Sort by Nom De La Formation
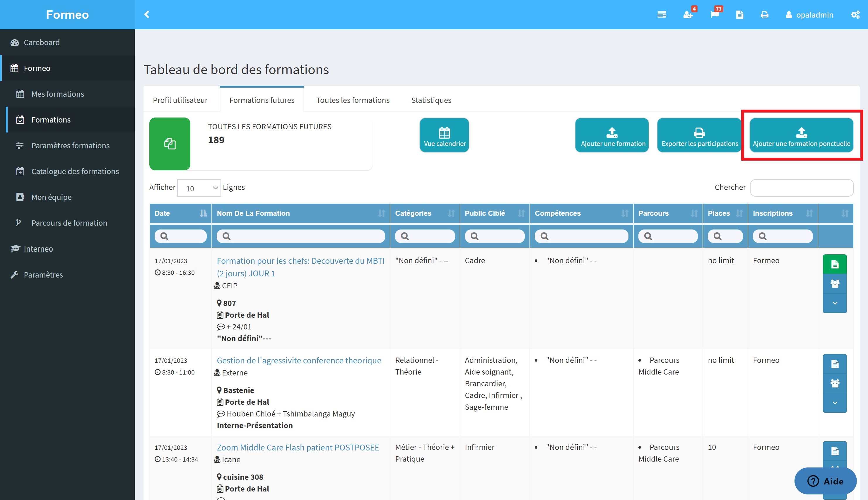The width and height of the screenshot is (868, 500). (300, 213)
